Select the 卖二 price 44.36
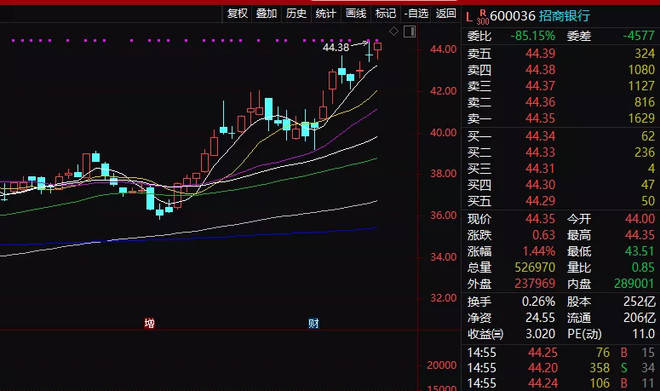Screen dimensions: 660x391 tap(540, 102)
